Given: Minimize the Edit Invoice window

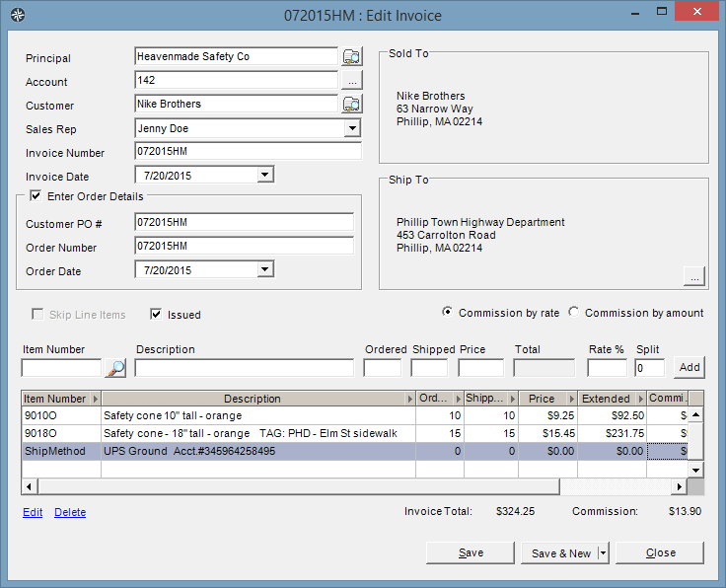Looking at the screenshot, I should [635, 13].
